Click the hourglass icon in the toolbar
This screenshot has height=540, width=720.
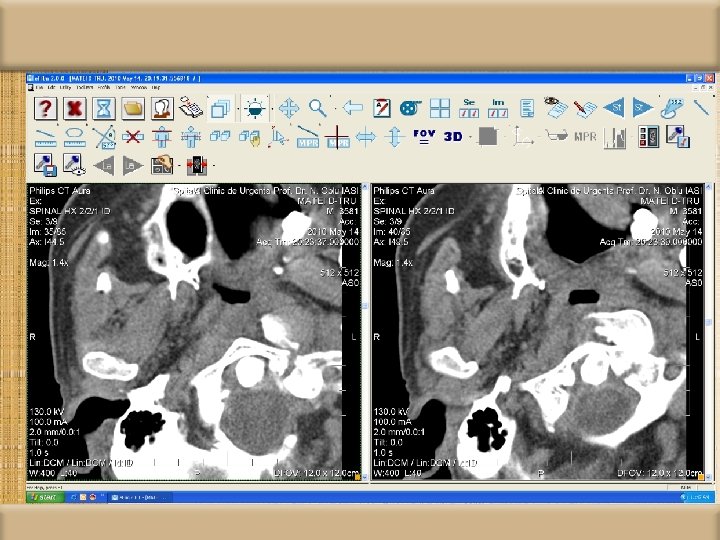[104, 109]
